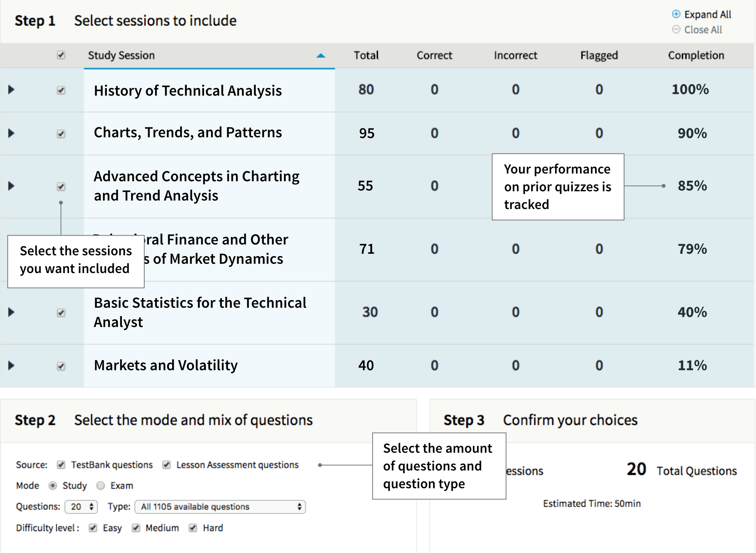This screenshot has width=756, height=553.
Task: Open the question Type dropdown
Action: (x=220, y=507)
